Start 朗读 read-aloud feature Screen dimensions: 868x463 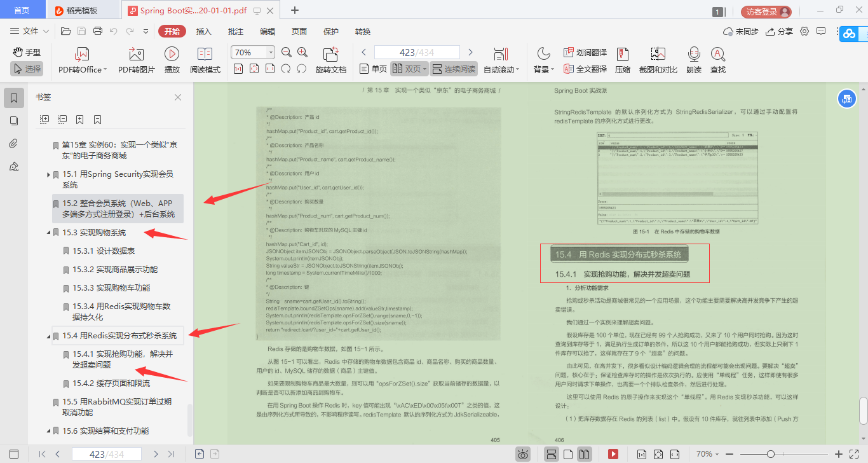tap(694, 60)
